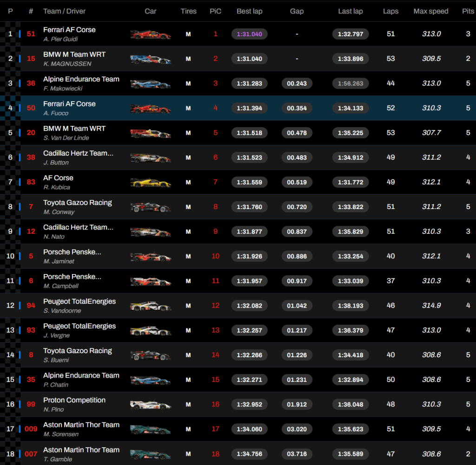Viewport: 476px width, 465px height.
Task: Click the 01.042 gap value
Action: coord(297,306)
